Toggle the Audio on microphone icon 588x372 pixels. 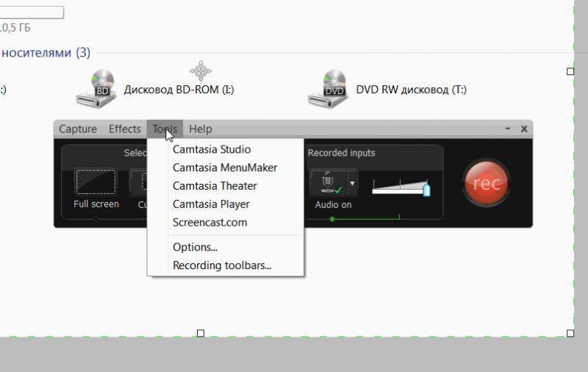[329, 182]
